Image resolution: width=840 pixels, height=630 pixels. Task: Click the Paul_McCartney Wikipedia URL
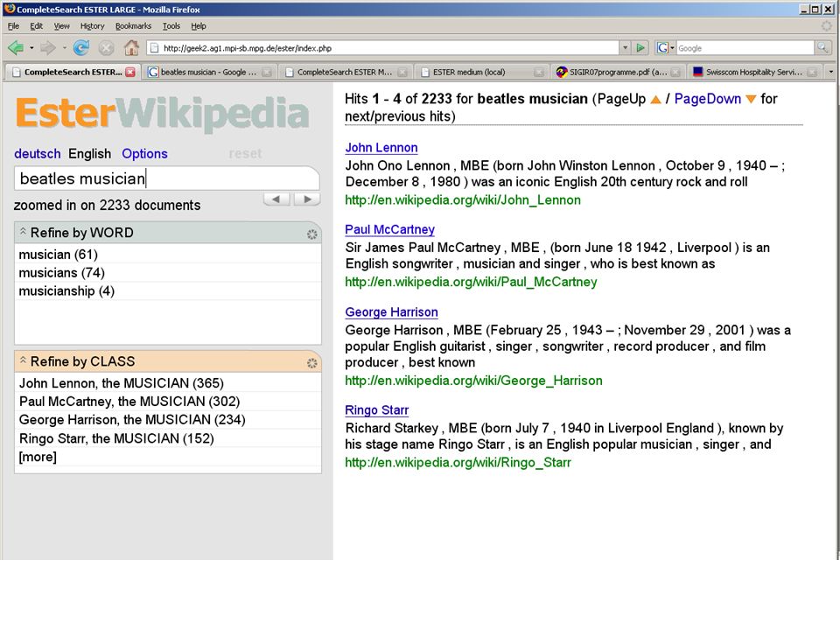click(471, 283)
